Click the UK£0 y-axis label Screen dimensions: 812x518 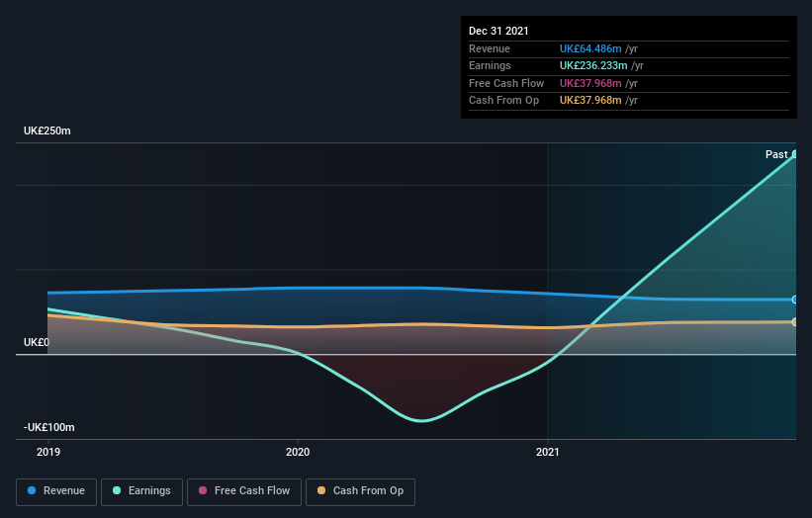pyautogui.click(x=37, y=342)
